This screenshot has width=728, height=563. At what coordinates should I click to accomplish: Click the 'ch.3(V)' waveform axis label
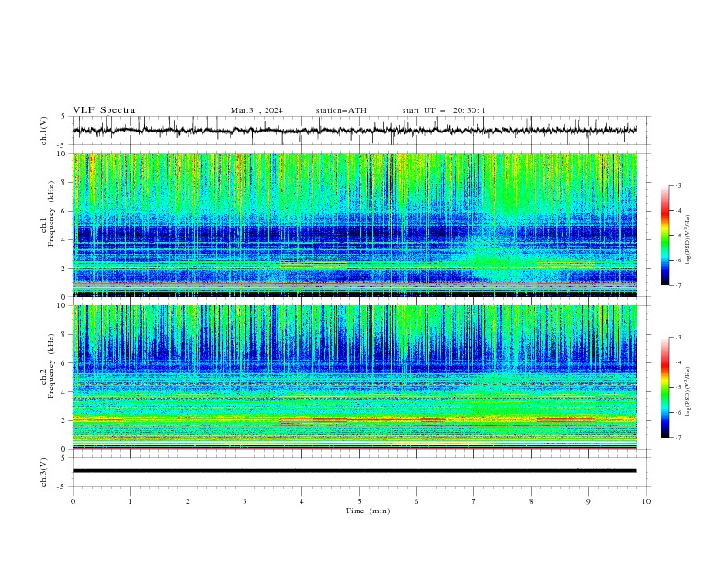pos(44,472)
